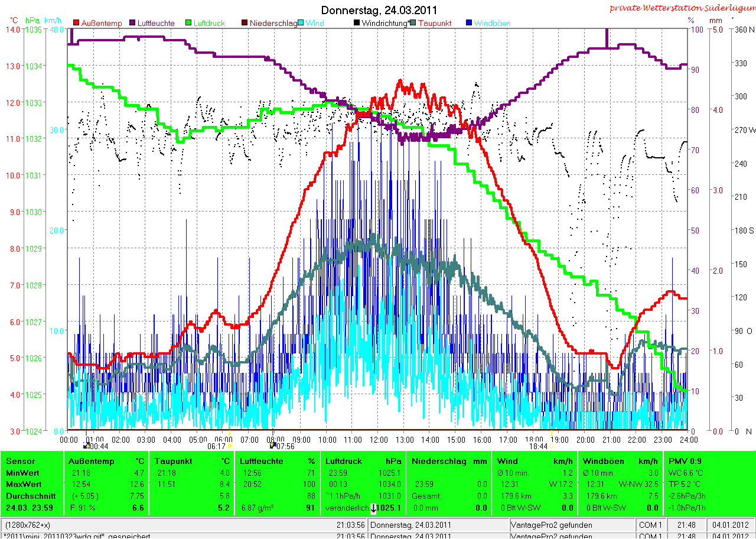Viewport: 756px width, 539px height.
Task: Select the dark red Niederschlag legend marker
Action: [x=245, y=23]
